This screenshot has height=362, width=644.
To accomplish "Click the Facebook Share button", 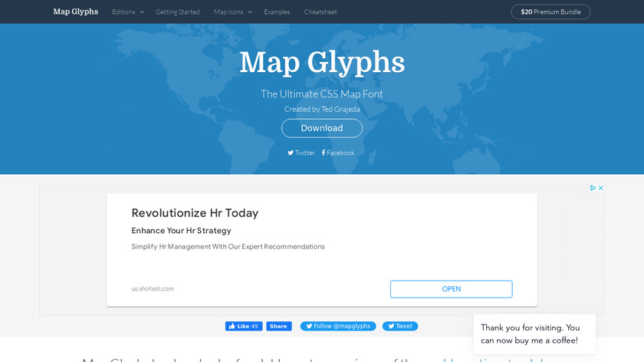I will tap(279, 326).
